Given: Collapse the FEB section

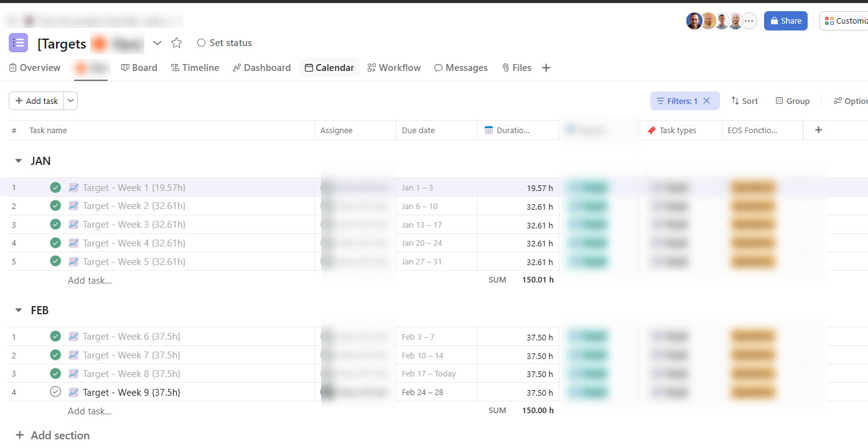Looking at the screenshot, I should coord(18,310).
